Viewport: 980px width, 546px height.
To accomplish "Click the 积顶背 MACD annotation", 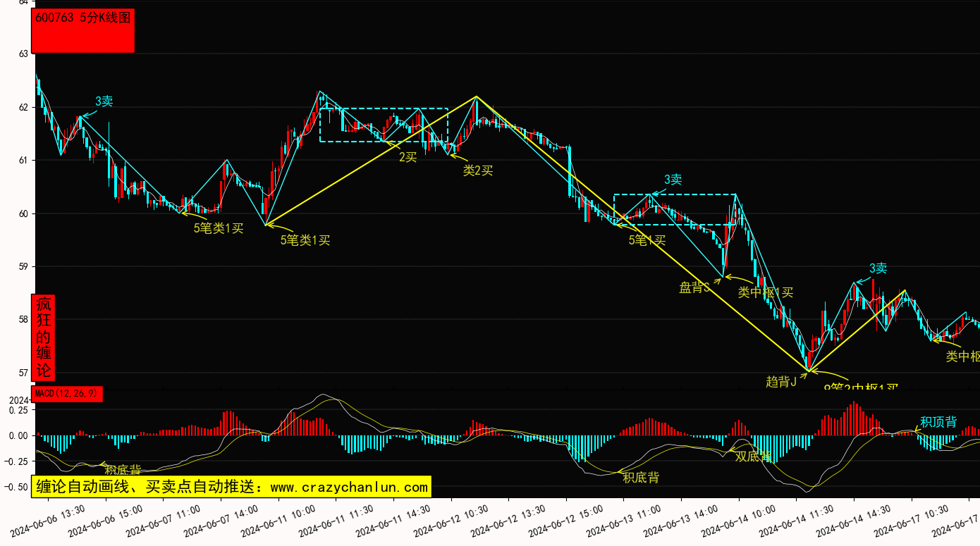I will (938, 422).
